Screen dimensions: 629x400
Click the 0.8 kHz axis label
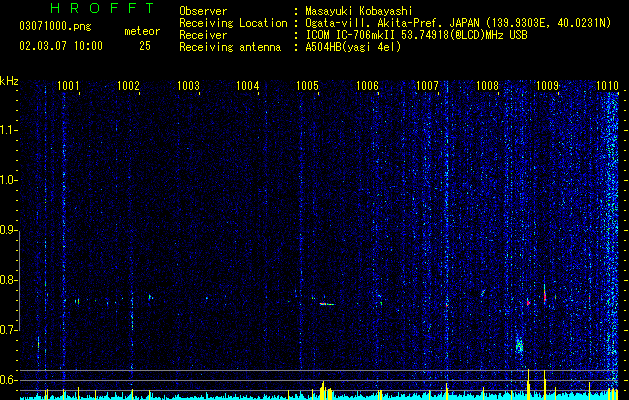click(8, 280)
